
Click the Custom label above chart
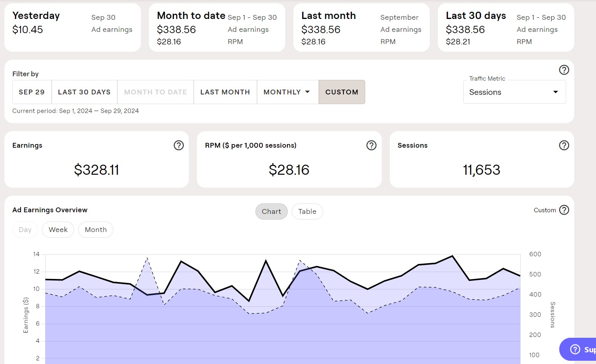tap(545, 210)
